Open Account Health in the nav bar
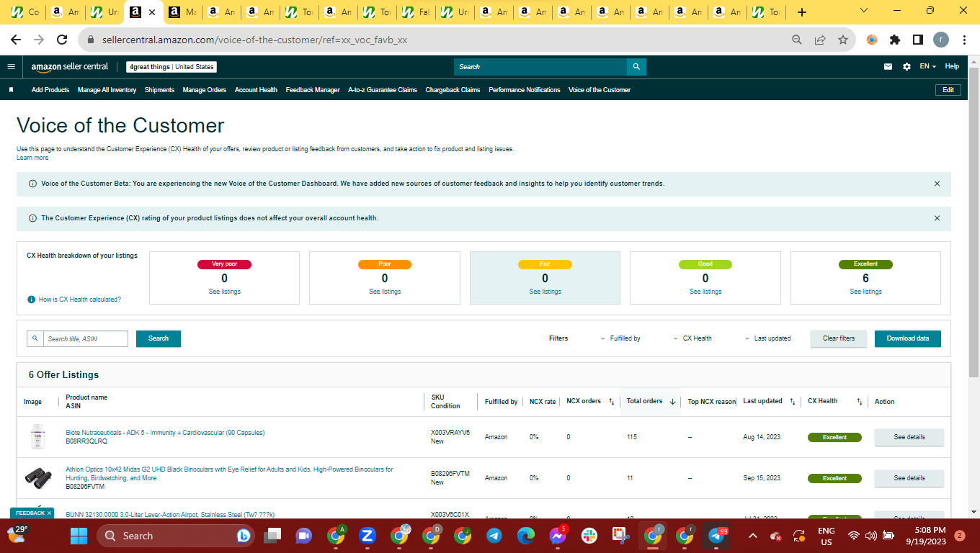The width and height of the screenshot is (980, 553). [256, 90]
